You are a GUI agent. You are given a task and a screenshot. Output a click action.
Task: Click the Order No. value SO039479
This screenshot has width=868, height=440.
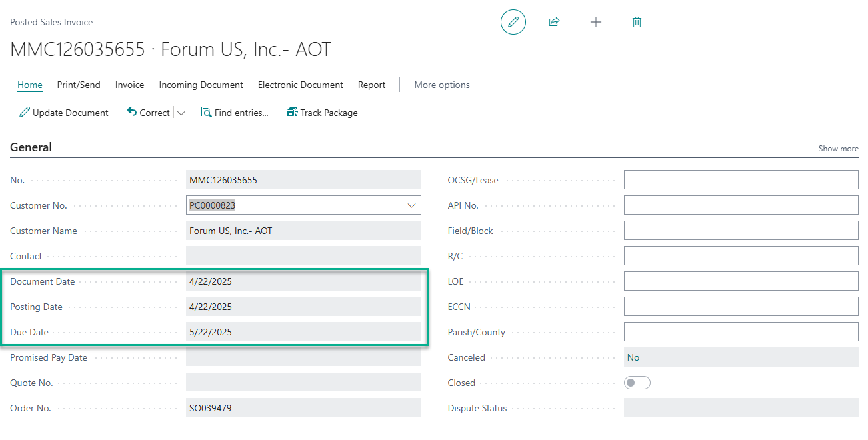pyautogui.click(x=303, y=408)
